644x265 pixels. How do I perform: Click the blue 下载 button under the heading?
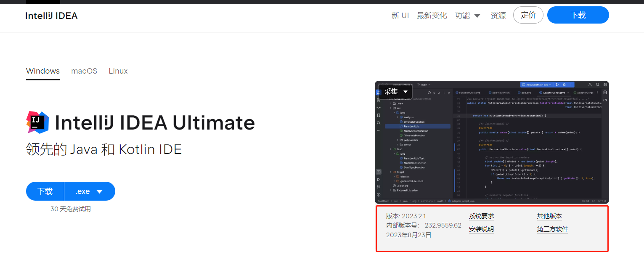click(45, 191)
